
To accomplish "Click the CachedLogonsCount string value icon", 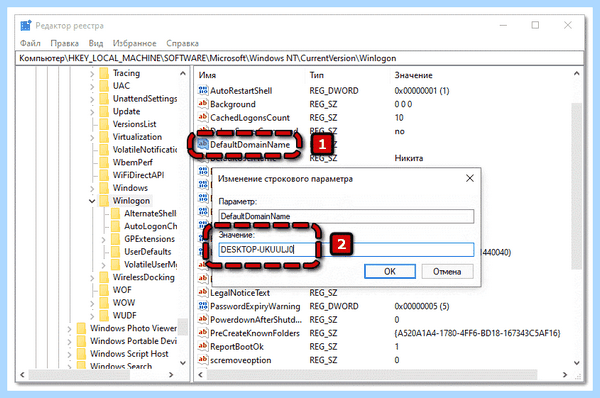I will click(203, 117).
